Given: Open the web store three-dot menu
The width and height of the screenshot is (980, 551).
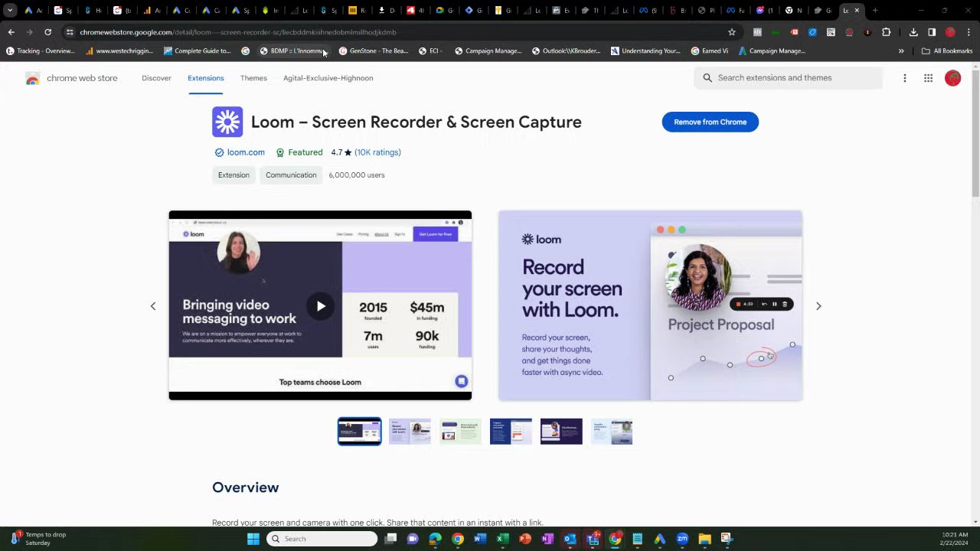Looking at the screenshot, I should pos(905,78).
